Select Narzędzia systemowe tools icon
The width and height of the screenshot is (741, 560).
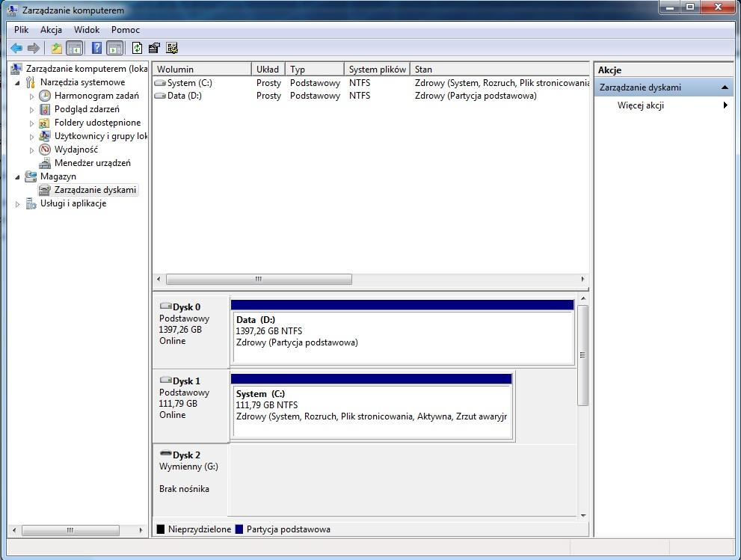(31, 82)
